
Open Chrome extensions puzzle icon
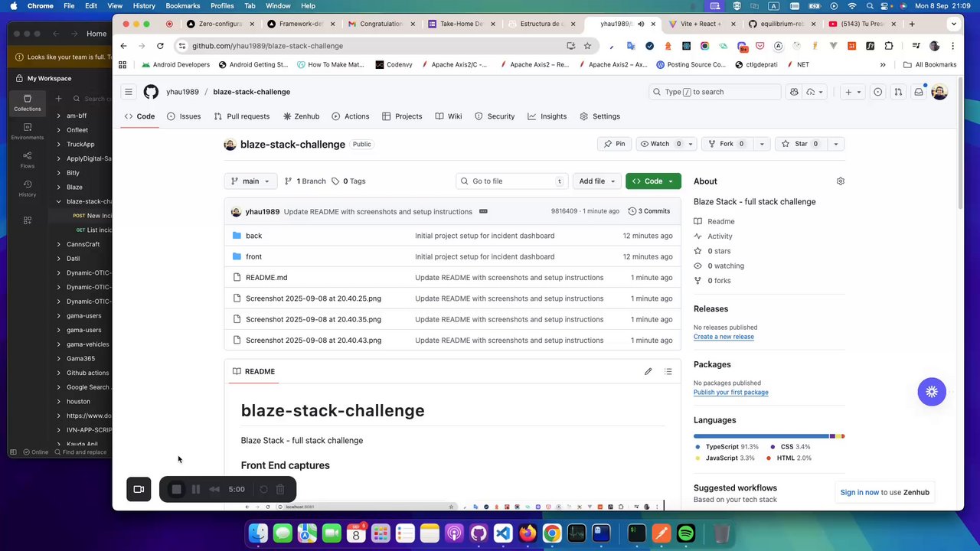pos(889,46)
